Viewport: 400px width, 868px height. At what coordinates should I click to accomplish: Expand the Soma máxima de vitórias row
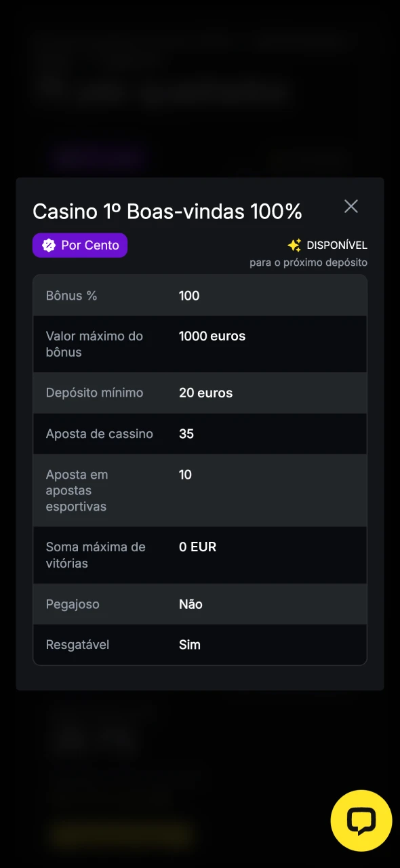tap(200, 555)
